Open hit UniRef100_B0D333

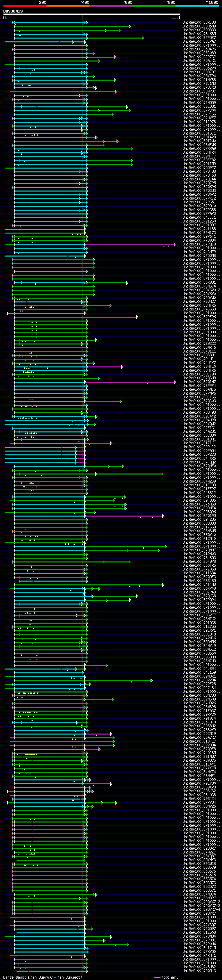(199, 30)
